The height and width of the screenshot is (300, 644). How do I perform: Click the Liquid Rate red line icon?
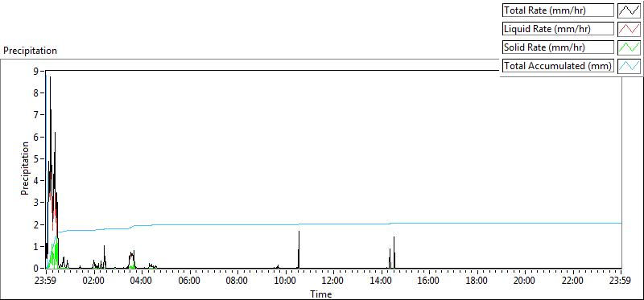tap(629, 29)
